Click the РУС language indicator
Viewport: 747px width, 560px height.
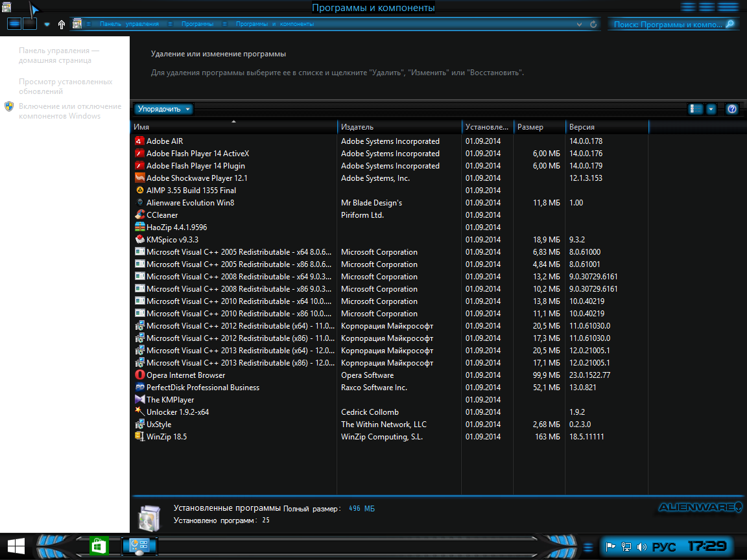[x=663, y=546]
